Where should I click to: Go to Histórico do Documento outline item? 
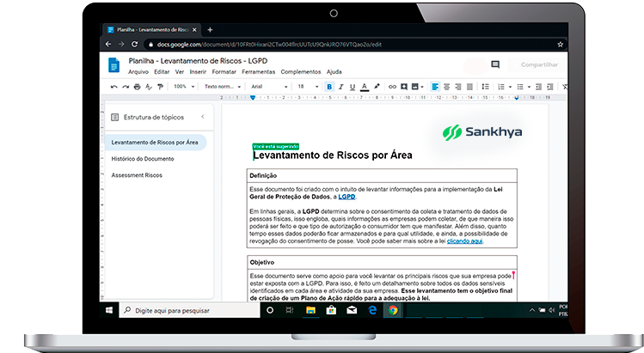point(143,159)
